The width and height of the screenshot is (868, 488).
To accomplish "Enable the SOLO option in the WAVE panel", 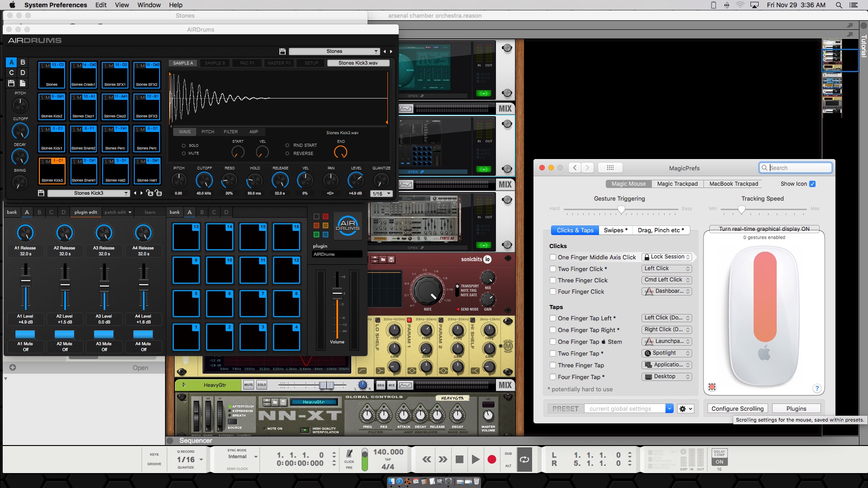I will (x=184, y=145).
